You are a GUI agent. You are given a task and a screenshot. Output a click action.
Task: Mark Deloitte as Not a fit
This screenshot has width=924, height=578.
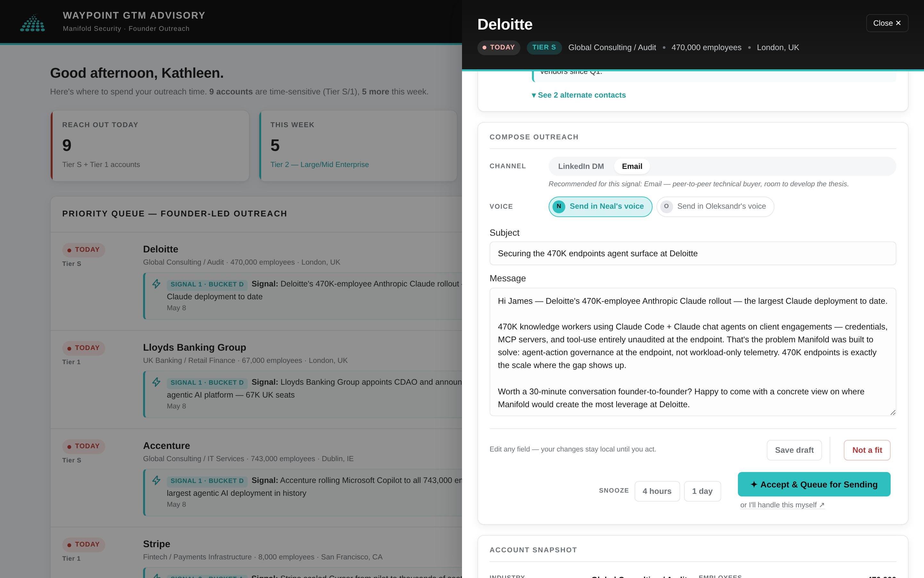tap(867, 450)
